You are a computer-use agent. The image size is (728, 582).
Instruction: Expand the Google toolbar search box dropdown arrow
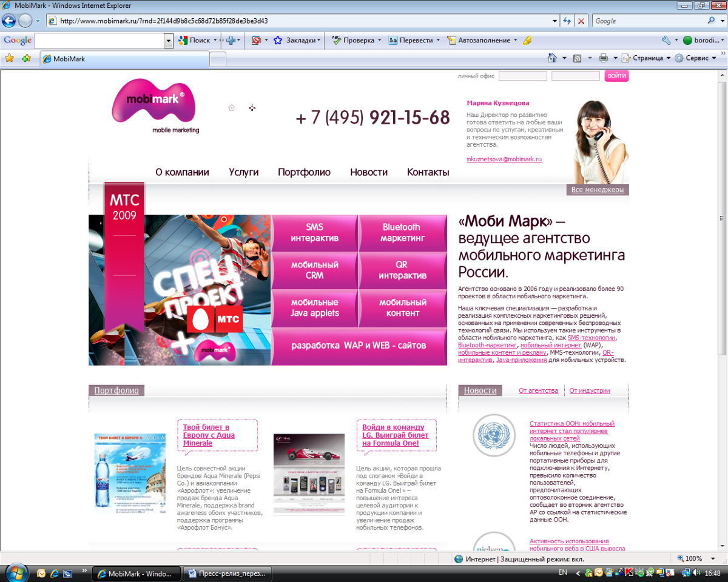169,41
